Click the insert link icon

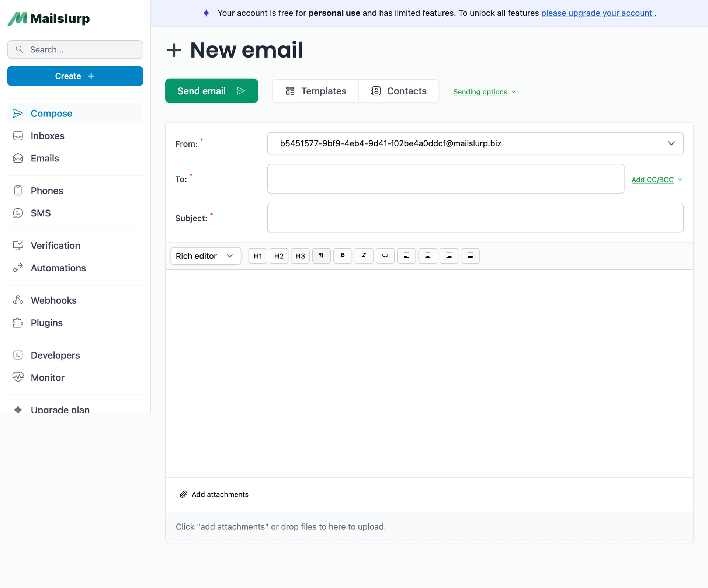[x=385, y=255]
